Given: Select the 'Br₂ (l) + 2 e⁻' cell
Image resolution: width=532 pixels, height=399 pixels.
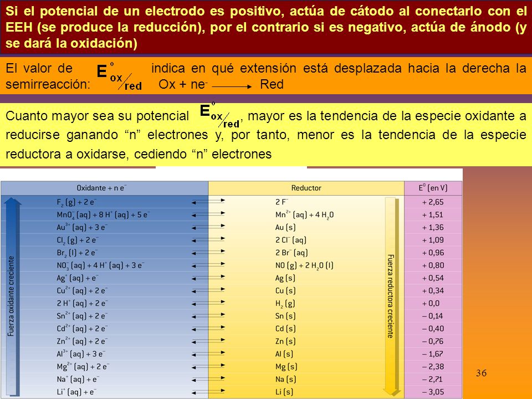Looking at the screenshot, I should tap(77, 253).
